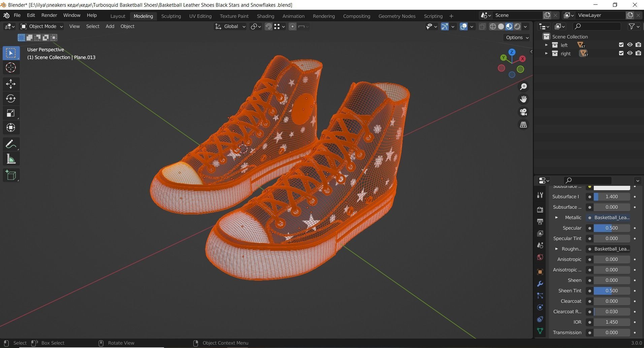Viewport: 644px width, 348px height.
Task: Toggle the left collection exclude checkbox
Action: coord(621,45)
